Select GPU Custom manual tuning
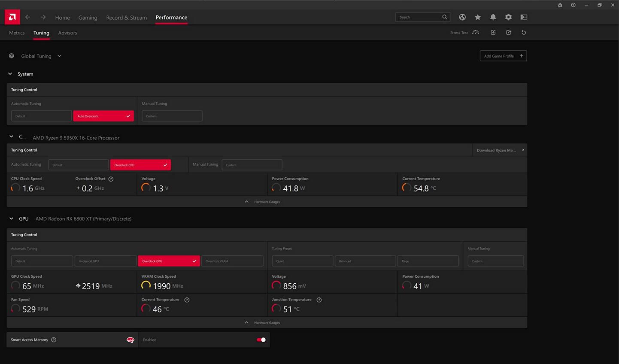Viewport: 619px width, 364px height. point(495,261)
